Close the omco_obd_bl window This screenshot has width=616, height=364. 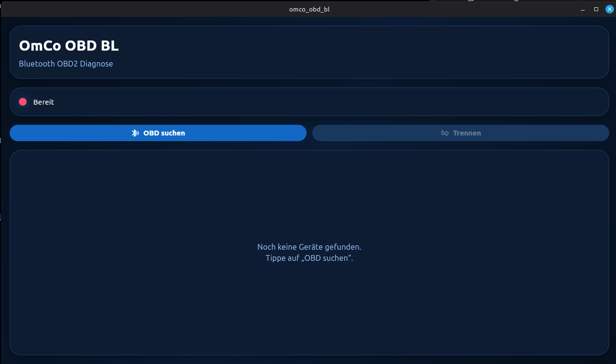click(x=610, y=9)
